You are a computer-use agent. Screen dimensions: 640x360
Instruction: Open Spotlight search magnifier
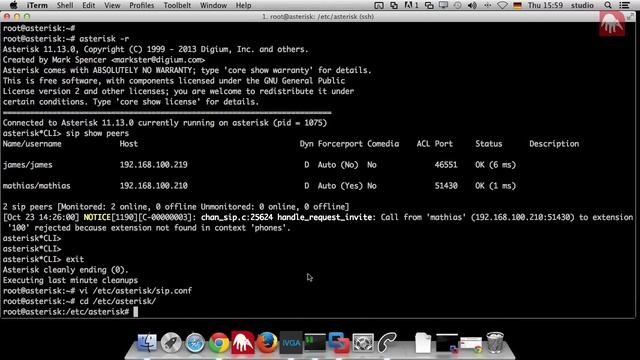[608, 5]
